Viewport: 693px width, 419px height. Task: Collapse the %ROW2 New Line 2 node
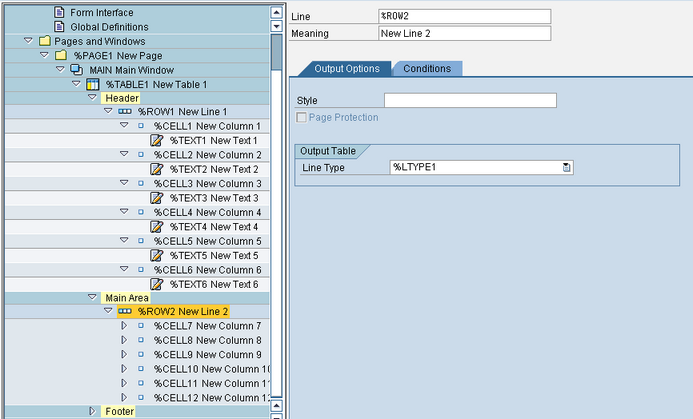108,311
